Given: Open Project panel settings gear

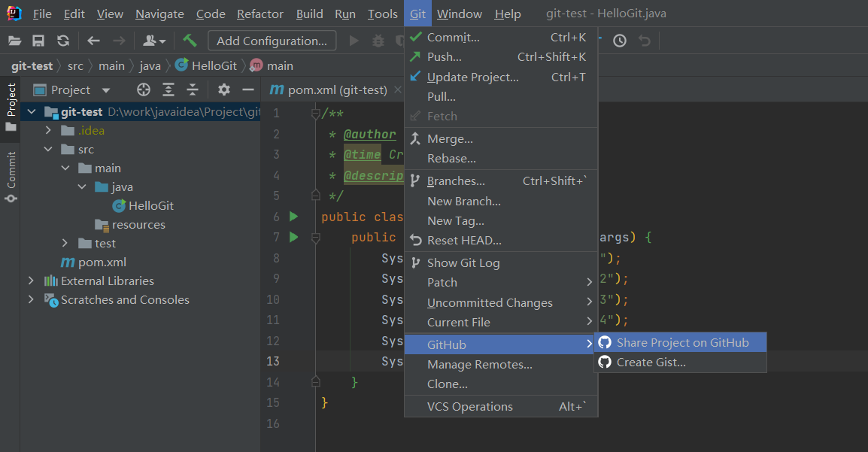Looking at the screenshot, I should coord(223,90).
